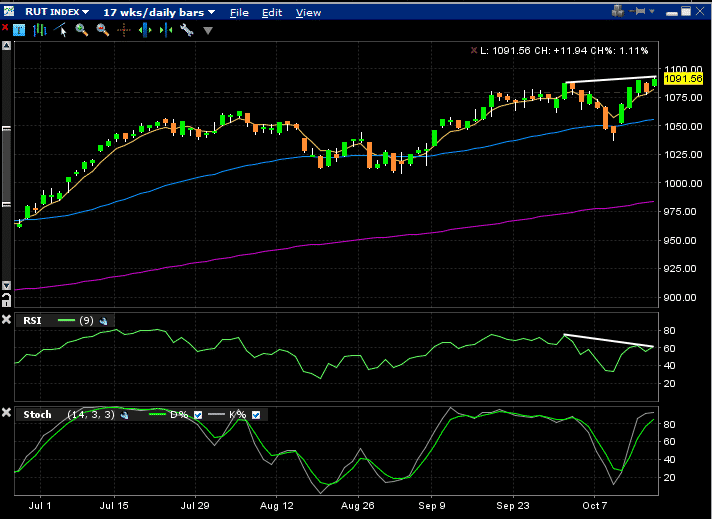Click the RSI panel label
The width and height of the screenshot is (712, 519).
pyautogui.click(x=32, y=321)
